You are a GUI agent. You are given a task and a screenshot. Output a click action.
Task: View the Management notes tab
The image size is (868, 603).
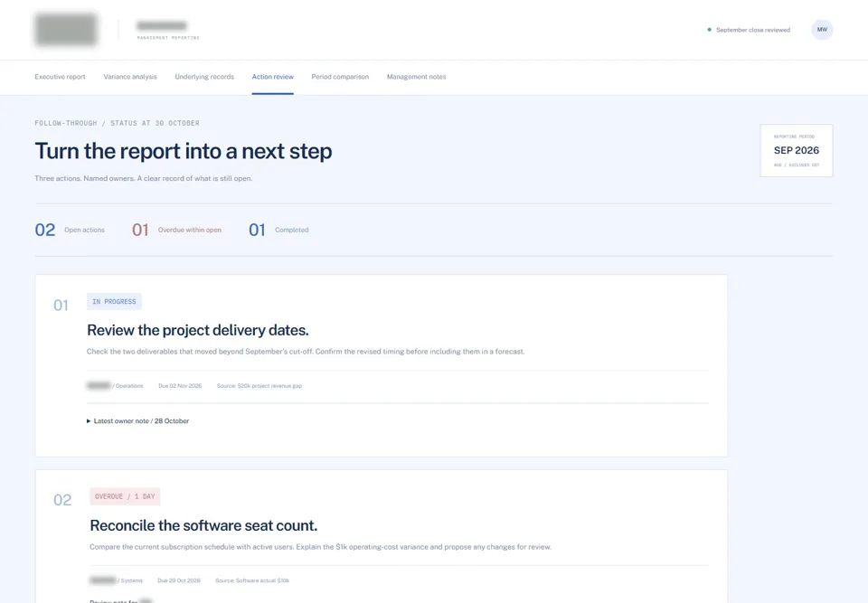pos(416,77)
